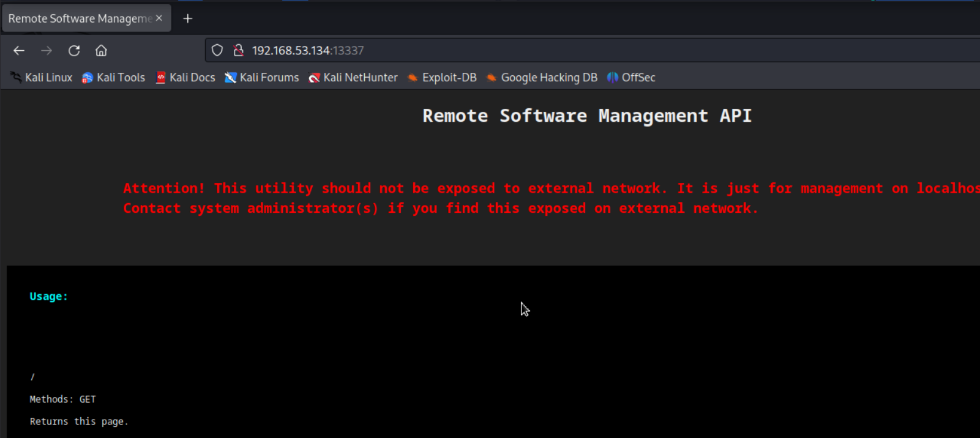980x438 pixels.
Task: Click the Remote Software Management API heading
Action: coord(587,116)
